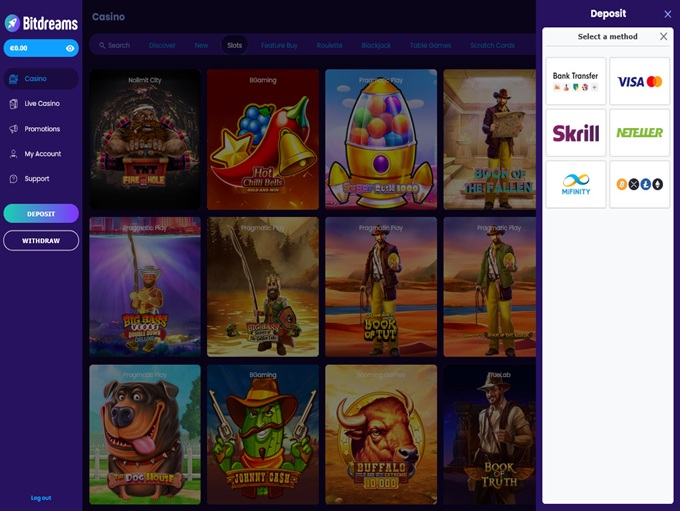This screenshot has height=511, width=680.
Task: Open the Support section
Action: [x=36, y=179]
